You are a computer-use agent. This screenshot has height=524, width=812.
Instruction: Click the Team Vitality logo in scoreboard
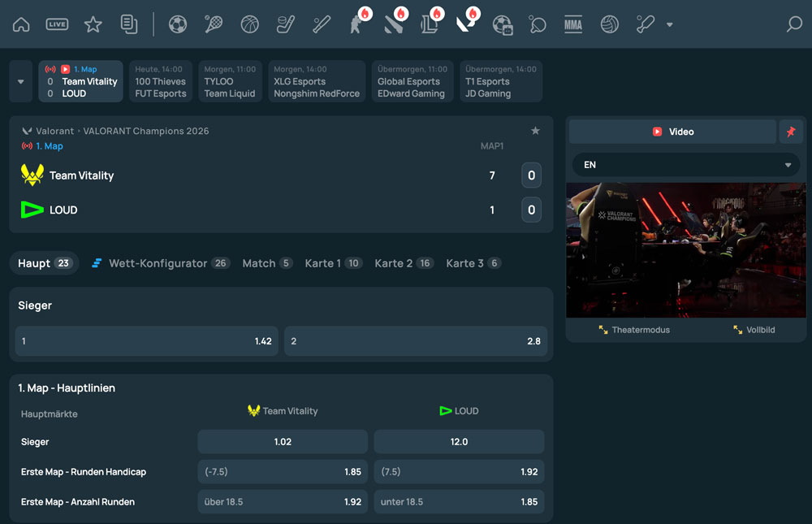coord(32,175)
